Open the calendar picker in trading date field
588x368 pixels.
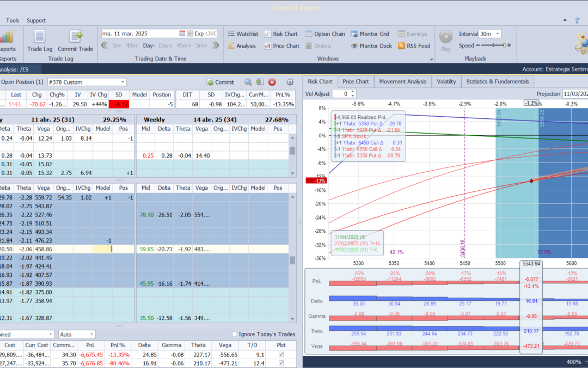(182, 33)
